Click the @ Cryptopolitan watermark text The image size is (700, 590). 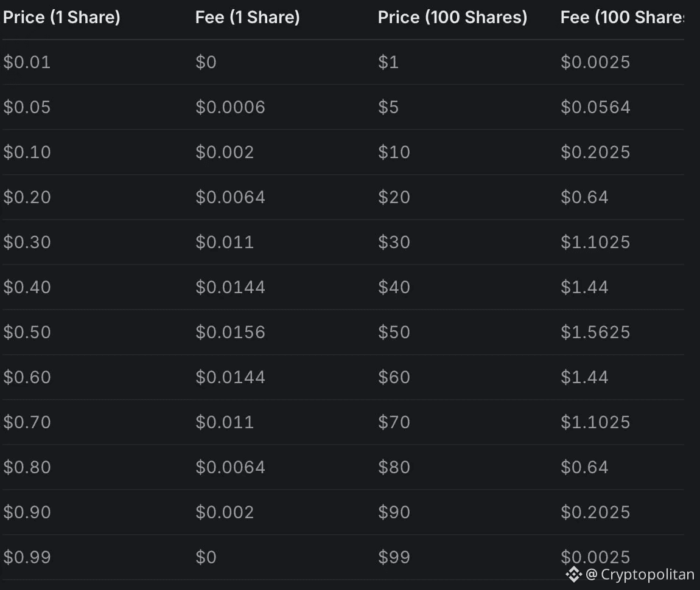coord(640,574)
